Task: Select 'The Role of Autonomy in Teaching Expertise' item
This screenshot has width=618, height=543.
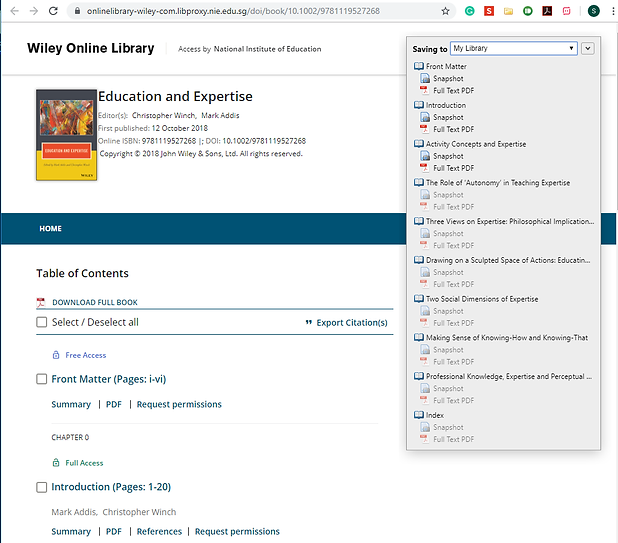Action: [498, 182]
